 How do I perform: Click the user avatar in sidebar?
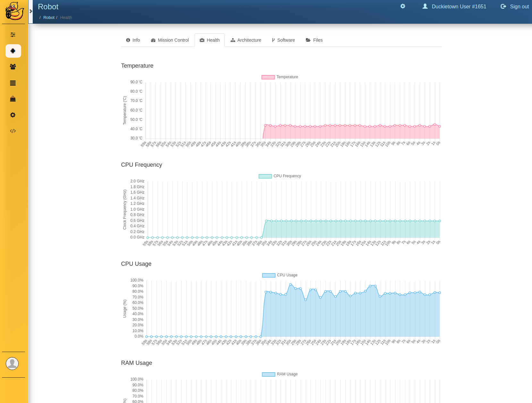[x=12, y=364]
